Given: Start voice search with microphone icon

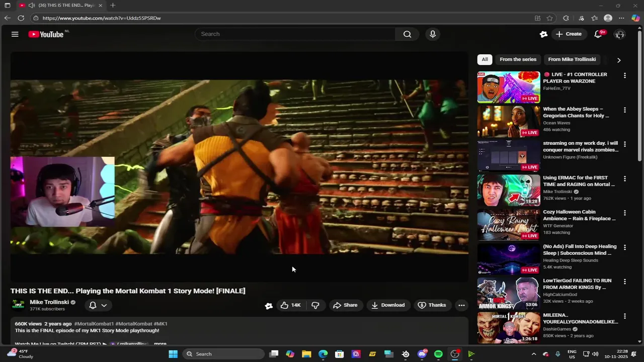Looking at the screenshot, I should pyautogui.click(x=433, y=34).
